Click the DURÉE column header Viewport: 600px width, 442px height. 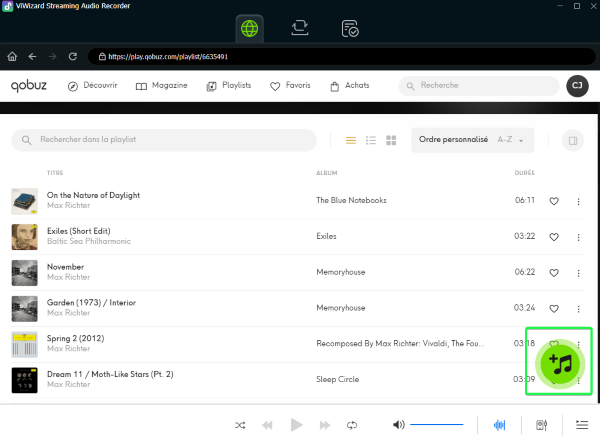point(525,173)
